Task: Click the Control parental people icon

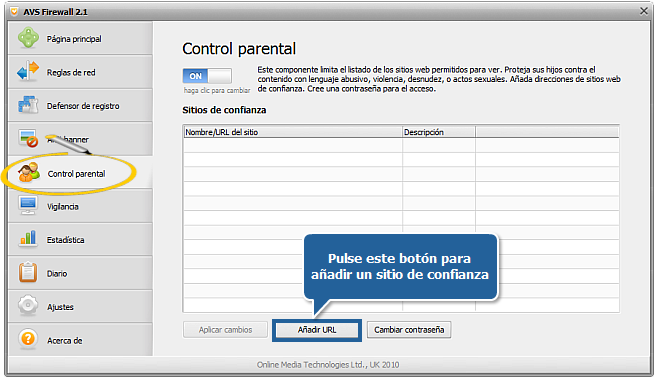Action: [29, 173]
